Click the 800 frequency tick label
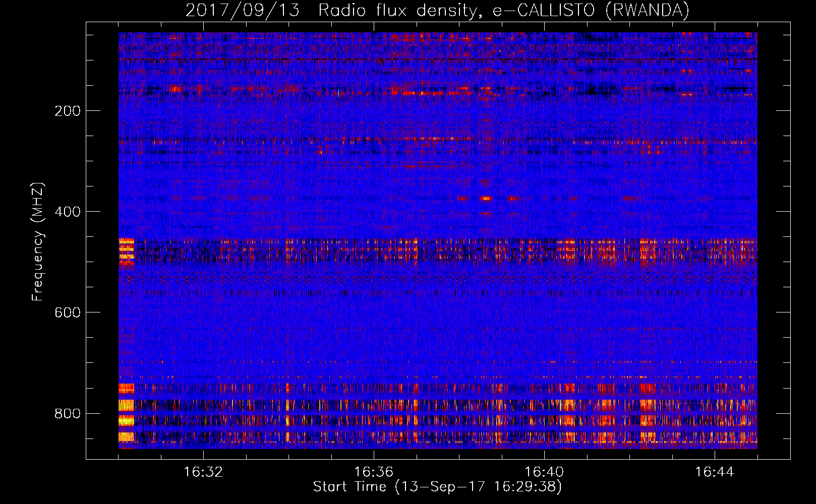Screen dimensions: 816x504 point(68,413)
